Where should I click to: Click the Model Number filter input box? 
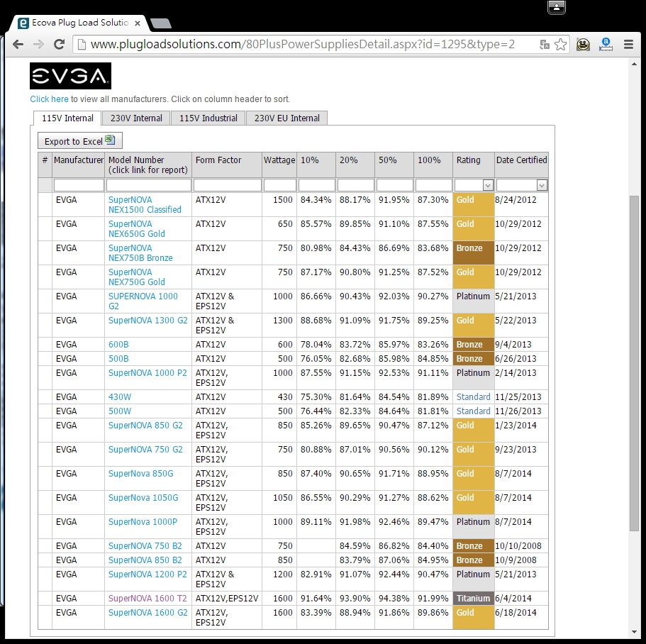[148, 185]
